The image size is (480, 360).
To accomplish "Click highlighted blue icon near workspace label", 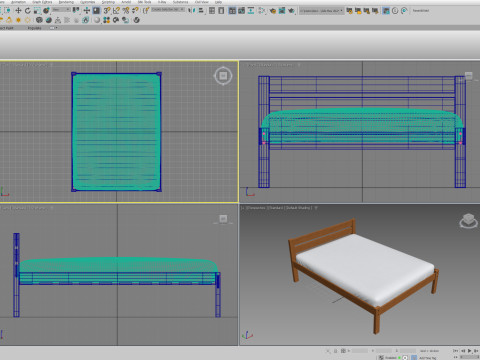I will (x=386, y=11).
